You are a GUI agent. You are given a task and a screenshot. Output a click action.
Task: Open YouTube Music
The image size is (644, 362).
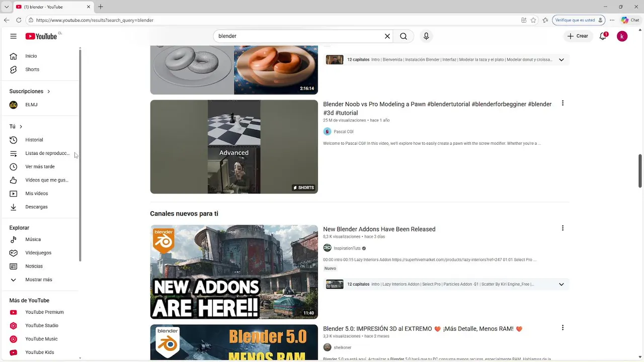(x=40, y=339)
